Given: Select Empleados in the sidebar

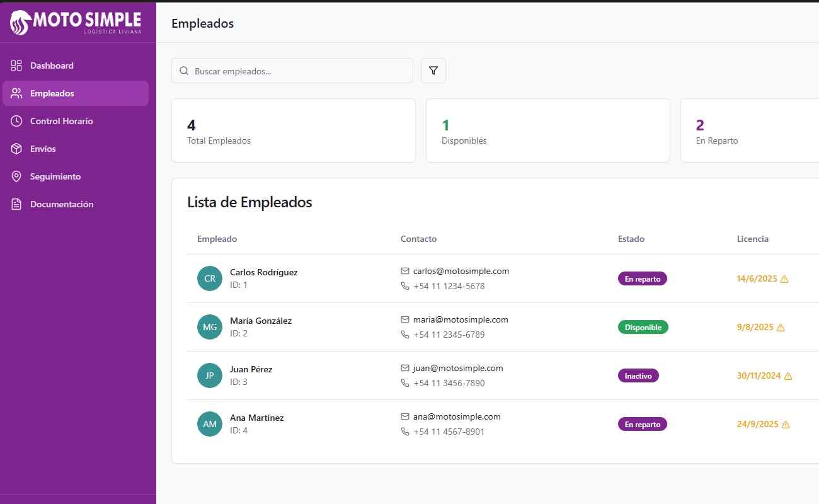Looking at the screenshot, I should pos(76,93).
